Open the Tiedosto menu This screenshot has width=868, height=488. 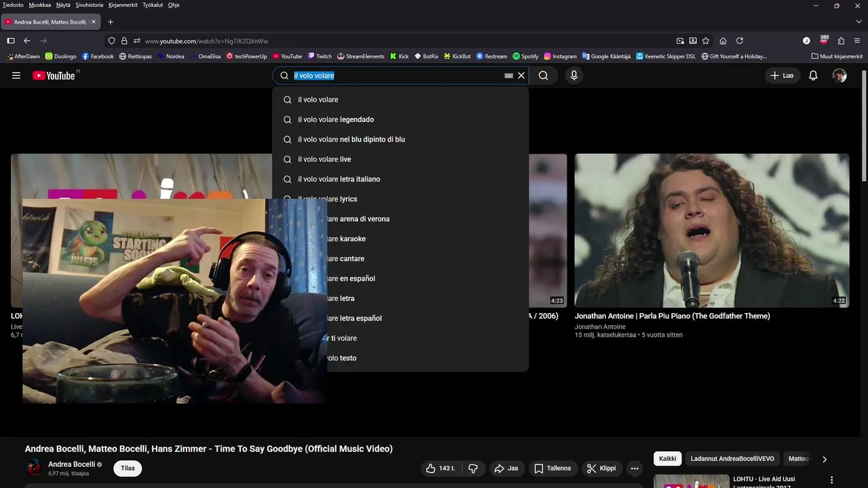(13, 5)
